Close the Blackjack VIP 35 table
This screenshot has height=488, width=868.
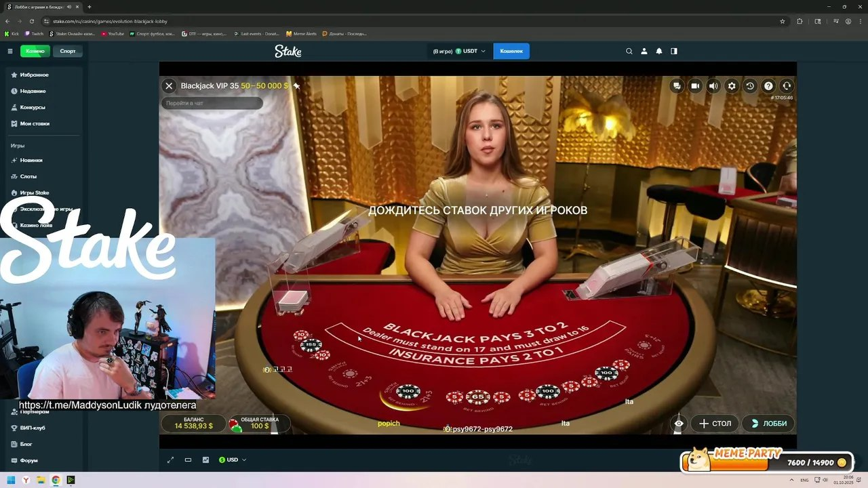[x=169, y=86]
